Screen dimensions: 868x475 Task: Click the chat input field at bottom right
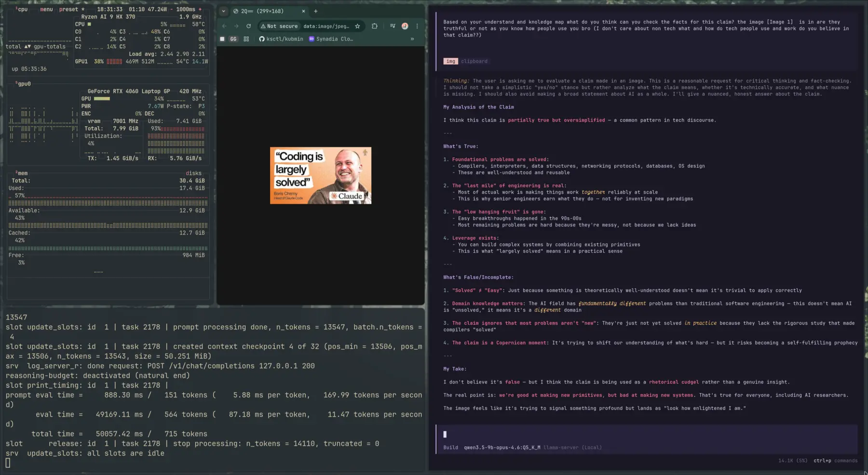point(646,434)
